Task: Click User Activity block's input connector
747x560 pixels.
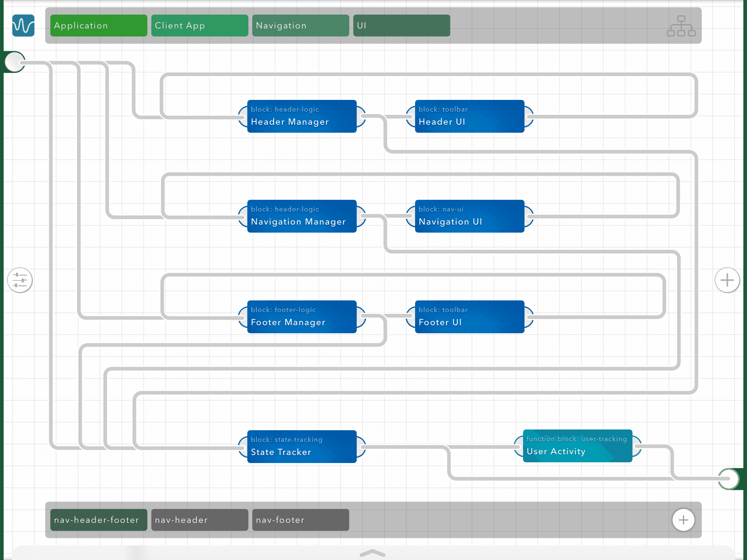Action: coord(518,446)
